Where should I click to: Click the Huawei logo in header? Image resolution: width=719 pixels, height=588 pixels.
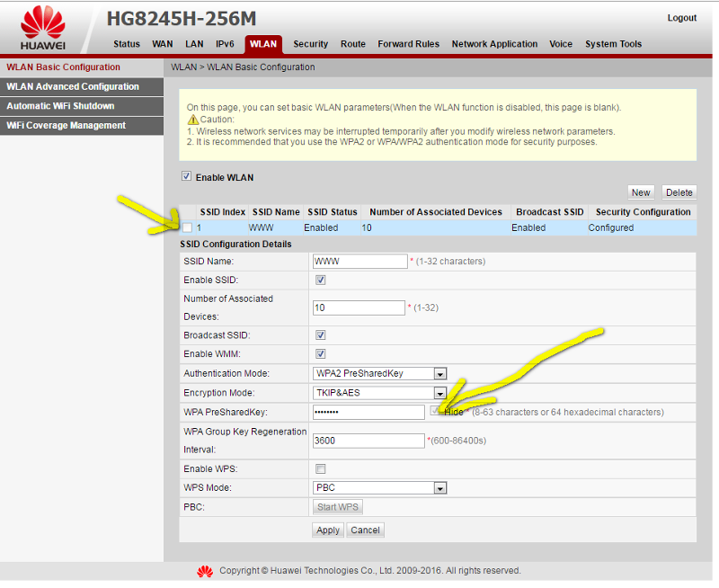(x=43, y=28)
